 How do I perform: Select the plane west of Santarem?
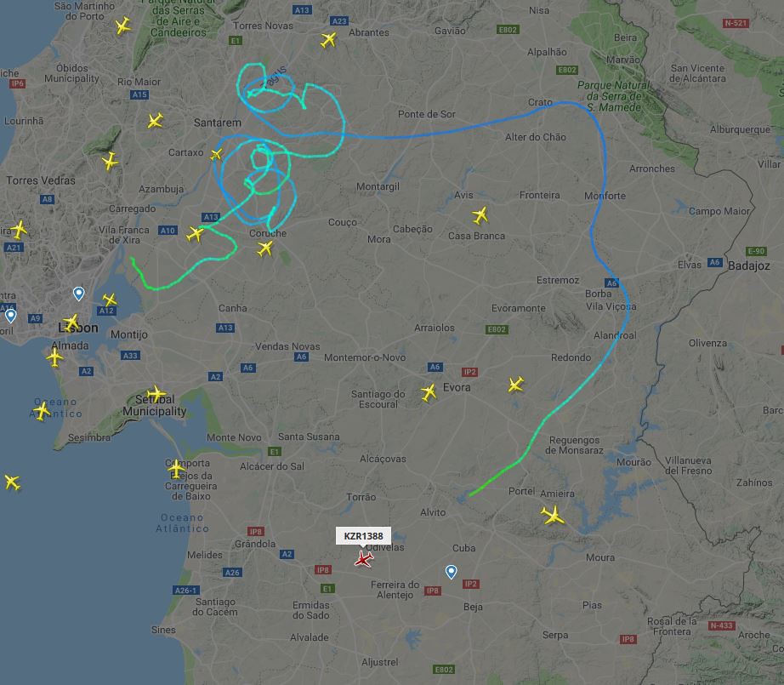pos(155,121)
